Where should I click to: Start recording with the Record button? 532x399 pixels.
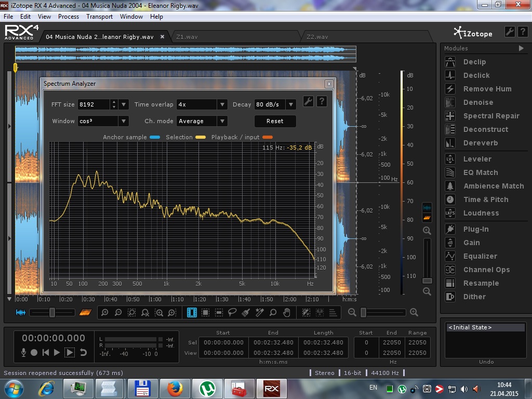(34, 353)
